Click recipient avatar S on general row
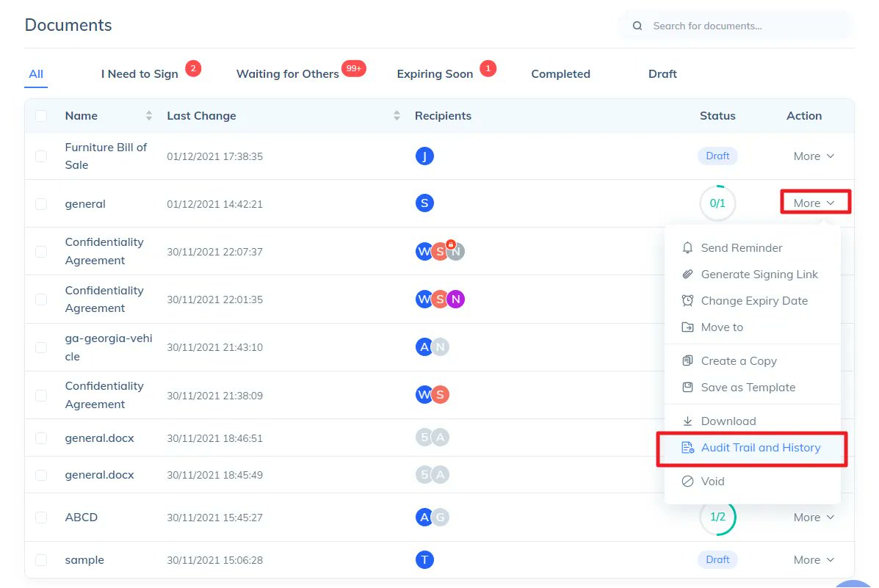This screenshot has height=588, width=879. pos(424,203)
